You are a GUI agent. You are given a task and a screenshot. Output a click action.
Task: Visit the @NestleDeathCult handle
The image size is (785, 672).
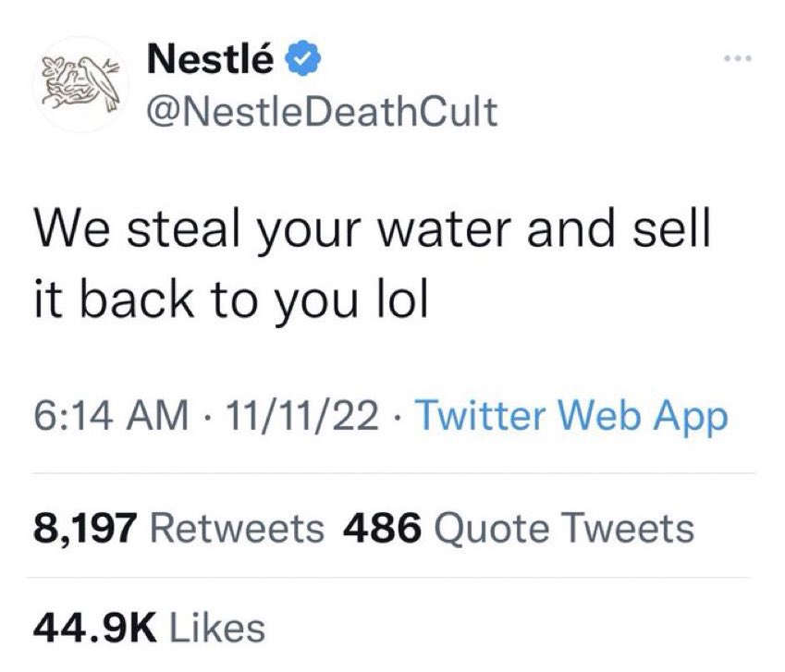tap(322, 111)
